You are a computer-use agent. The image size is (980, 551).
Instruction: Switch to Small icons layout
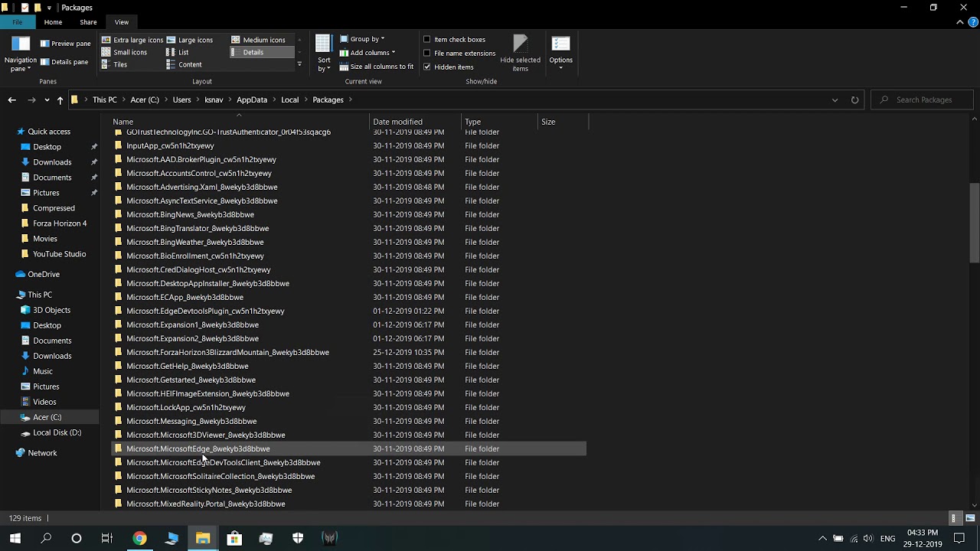[124, 52]
